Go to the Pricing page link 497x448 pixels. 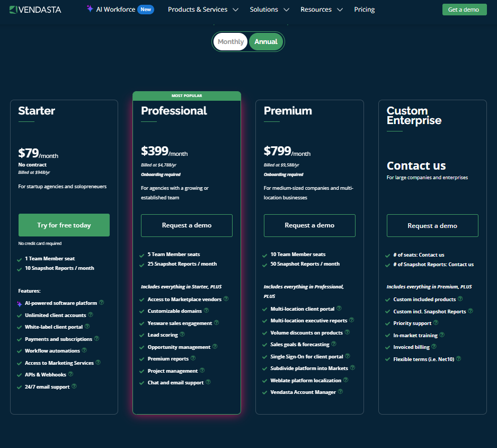(364, 10)
